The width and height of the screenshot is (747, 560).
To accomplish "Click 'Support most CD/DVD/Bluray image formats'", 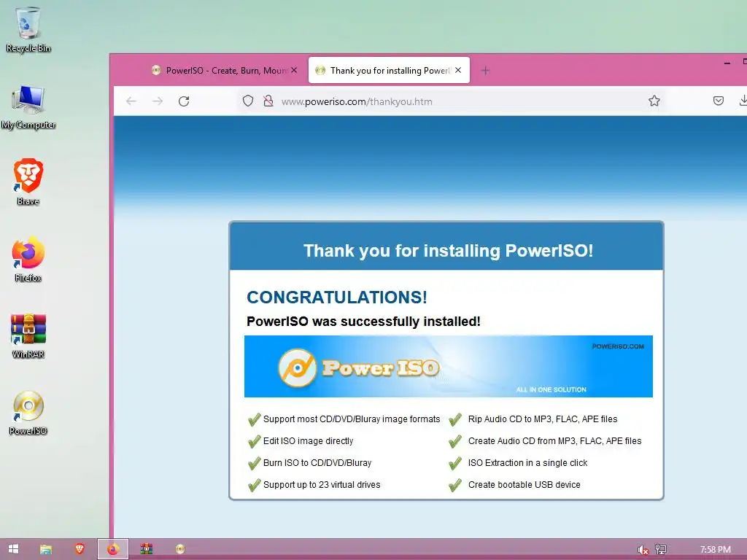I will coord(352,419).
